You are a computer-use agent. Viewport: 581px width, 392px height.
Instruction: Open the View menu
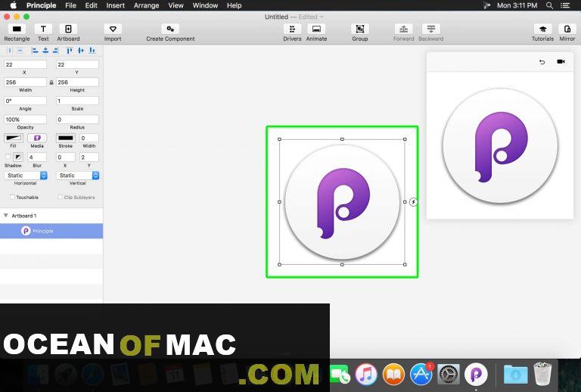click(x=176, y=5)
